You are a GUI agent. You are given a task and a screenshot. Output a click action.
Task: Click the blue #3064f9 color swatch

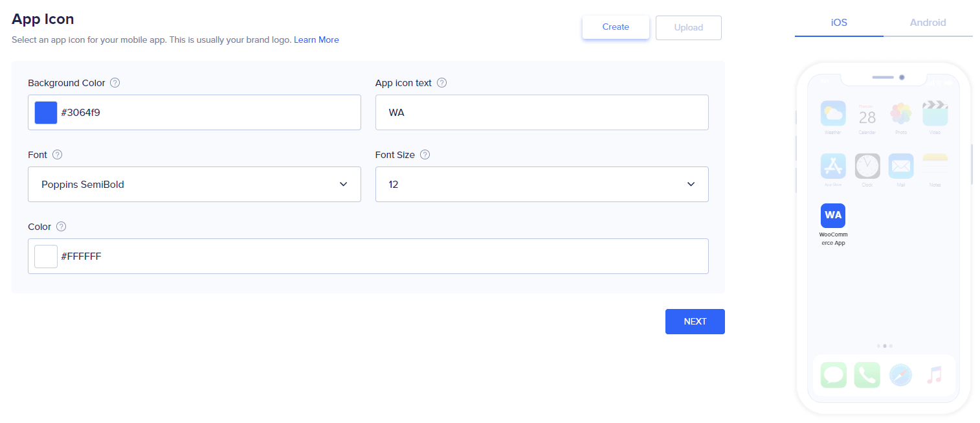pos(45,112)
